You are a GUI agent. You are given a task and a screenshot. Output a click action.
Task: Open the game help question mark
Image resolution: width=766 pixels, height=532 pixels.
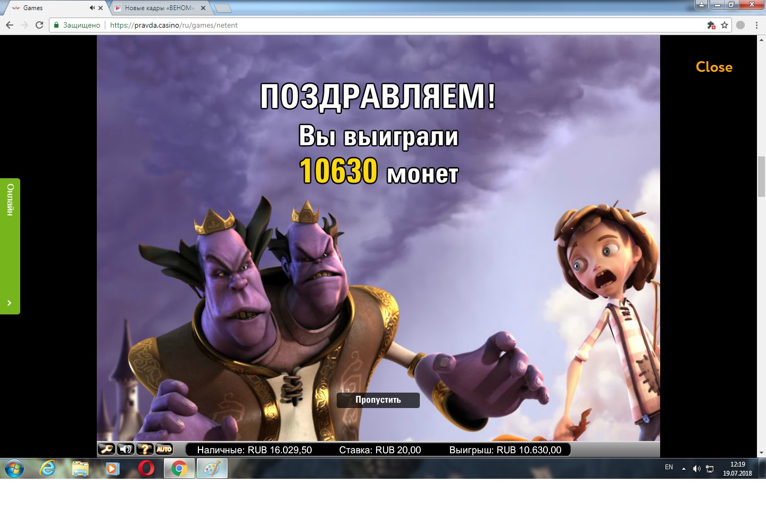pos(145,450)
